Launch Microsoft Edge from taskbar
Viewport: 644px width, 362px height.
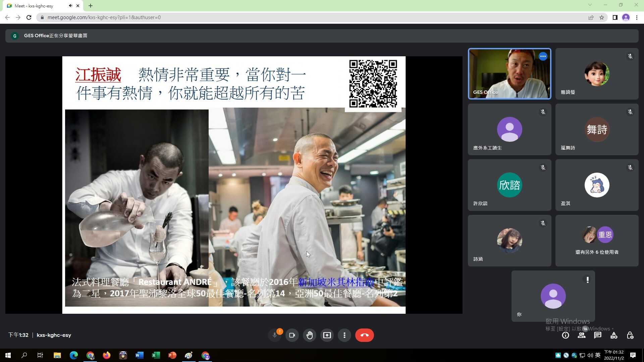point(74,355)
